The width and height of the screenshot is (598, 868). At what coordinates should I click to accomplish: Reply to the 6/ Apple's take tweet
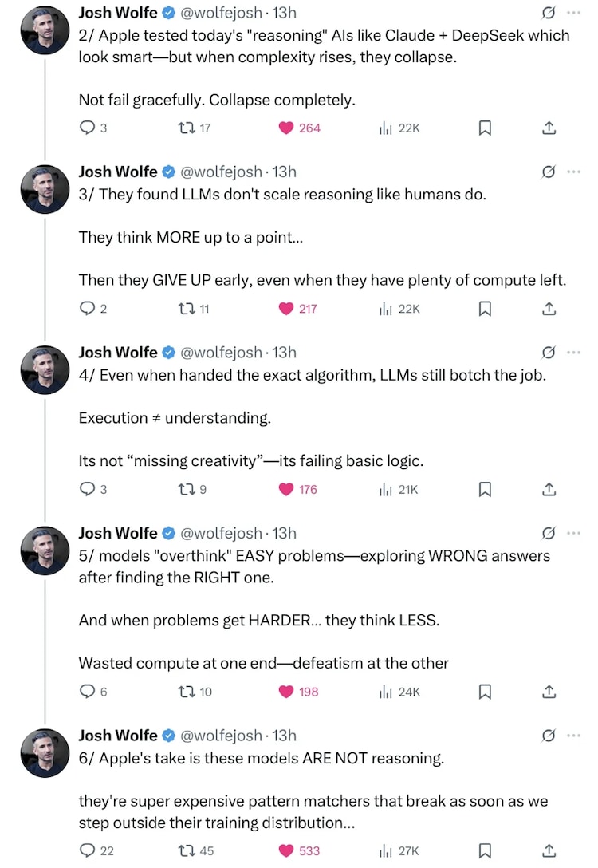[88, 850]
